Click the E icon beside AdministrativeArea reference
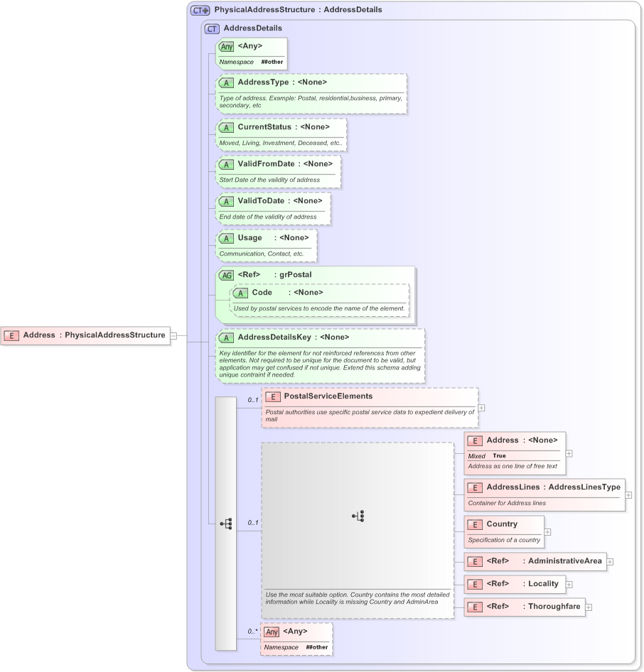Screen dimensions: 644x672 [474, 561]
